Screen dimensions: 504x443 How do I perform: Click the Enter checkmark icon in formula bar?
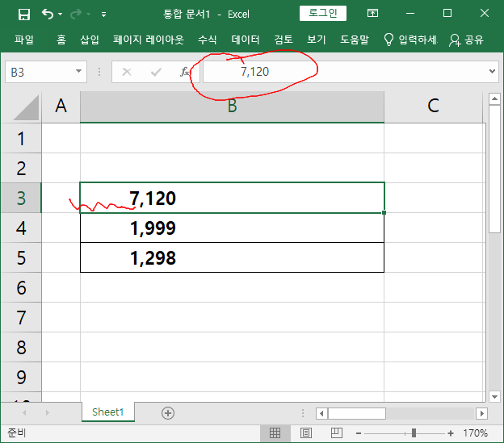tap(156, 72)
